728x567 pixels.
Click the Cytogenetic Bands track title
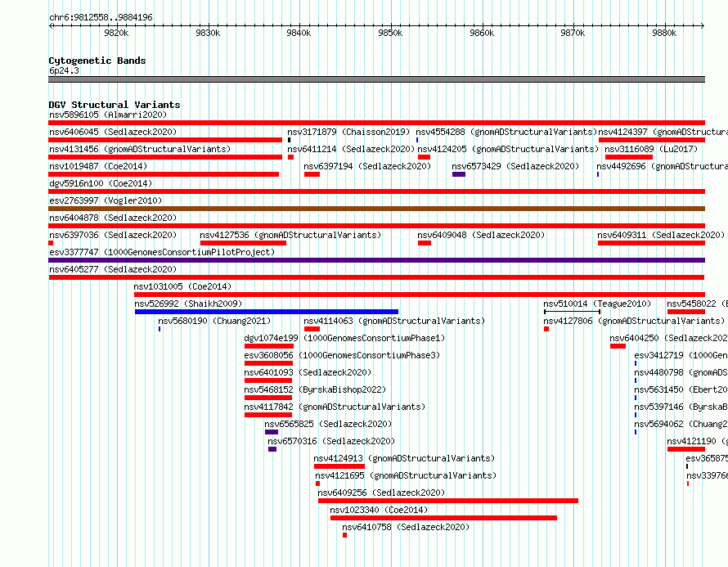(x=97, y=61)
